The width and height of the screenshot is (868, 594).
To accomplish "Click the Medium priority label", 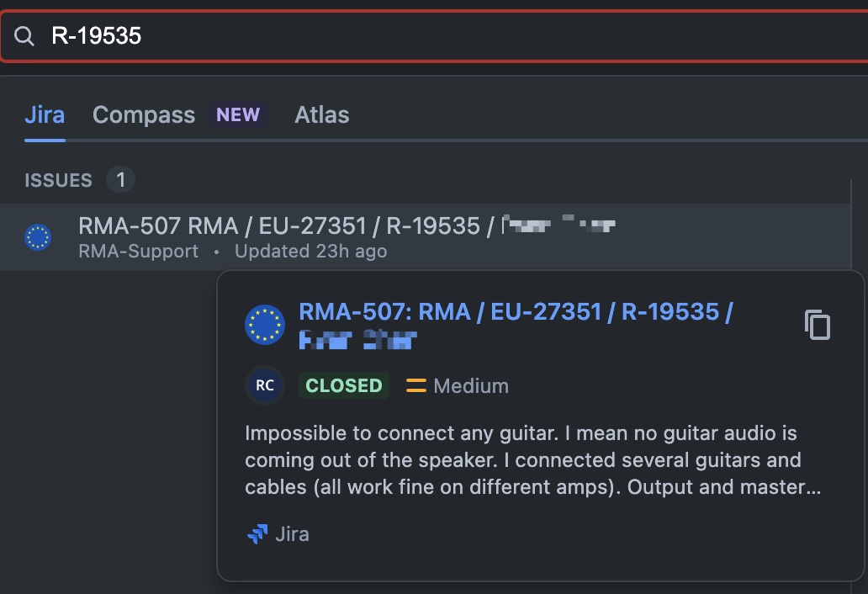I will coord(471,386).
